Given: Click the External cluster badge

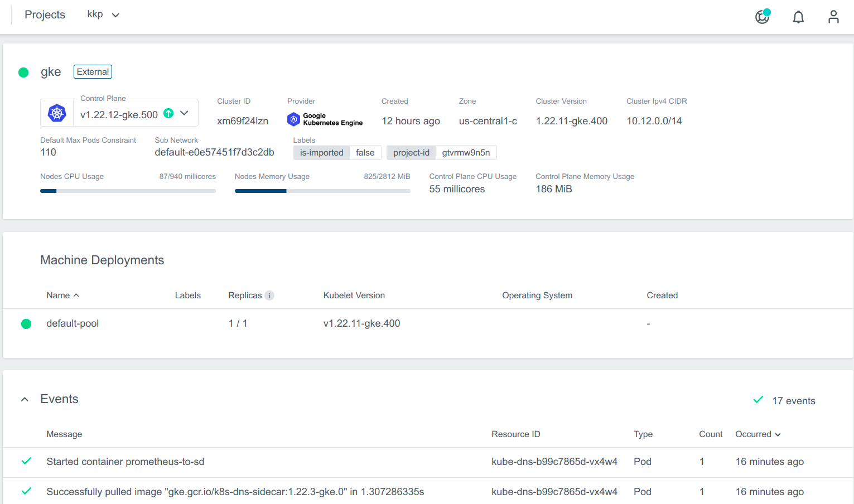Looking at the screenshot, I should pyautogui.click(x=93, y=72).
